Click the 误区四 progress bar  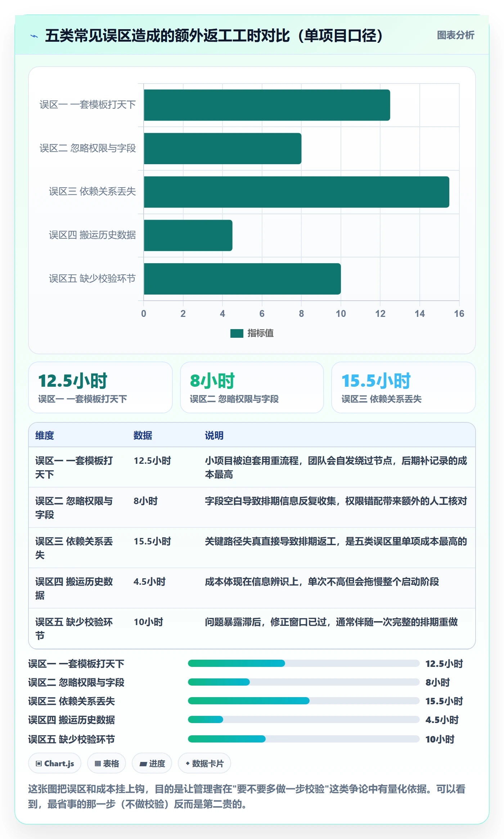coord(303,719)
